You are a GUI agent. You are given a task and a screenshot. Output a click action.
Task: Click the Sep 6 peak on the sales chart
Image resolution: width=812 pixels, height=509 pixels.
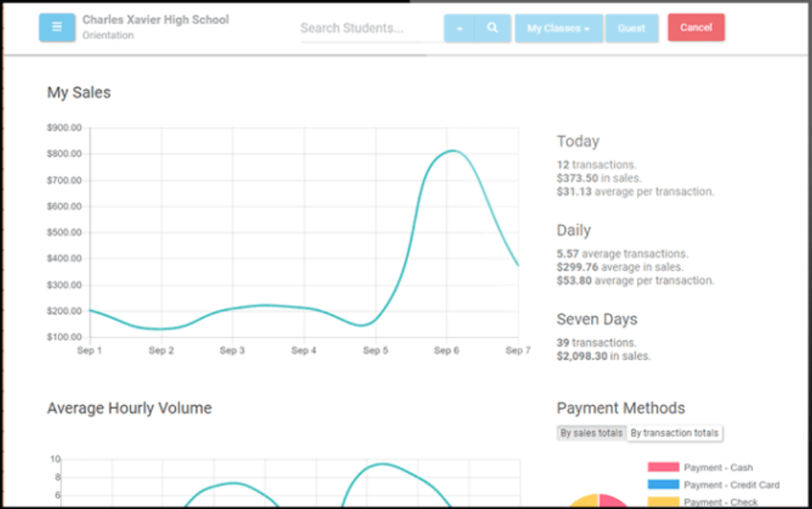pos(450,152)
